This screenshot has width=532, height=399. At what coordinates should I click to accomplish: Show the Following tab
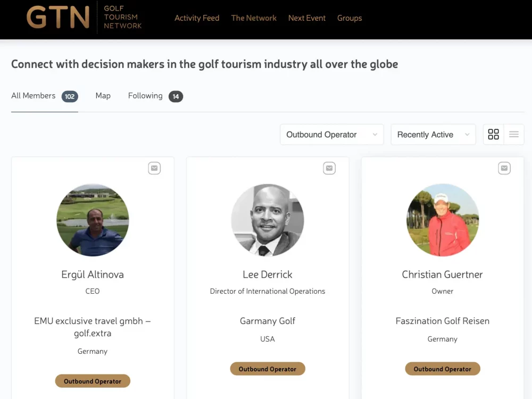145,96
